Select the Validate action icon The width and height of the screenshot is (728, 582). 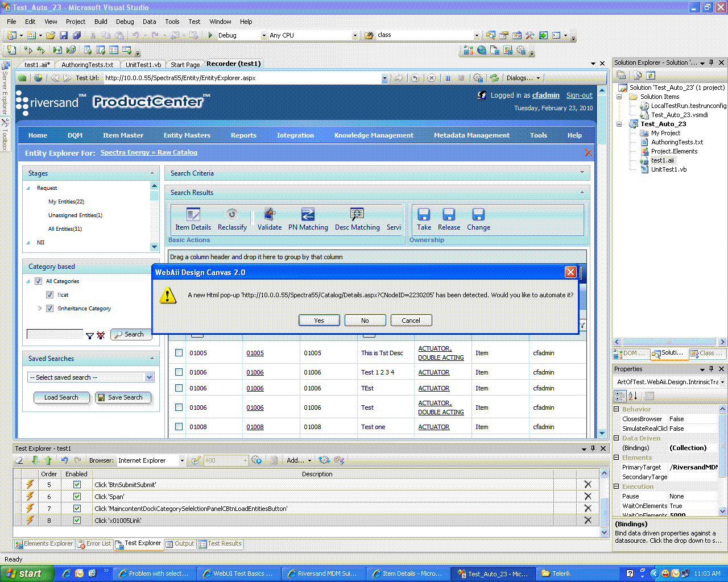click(270, 214)
